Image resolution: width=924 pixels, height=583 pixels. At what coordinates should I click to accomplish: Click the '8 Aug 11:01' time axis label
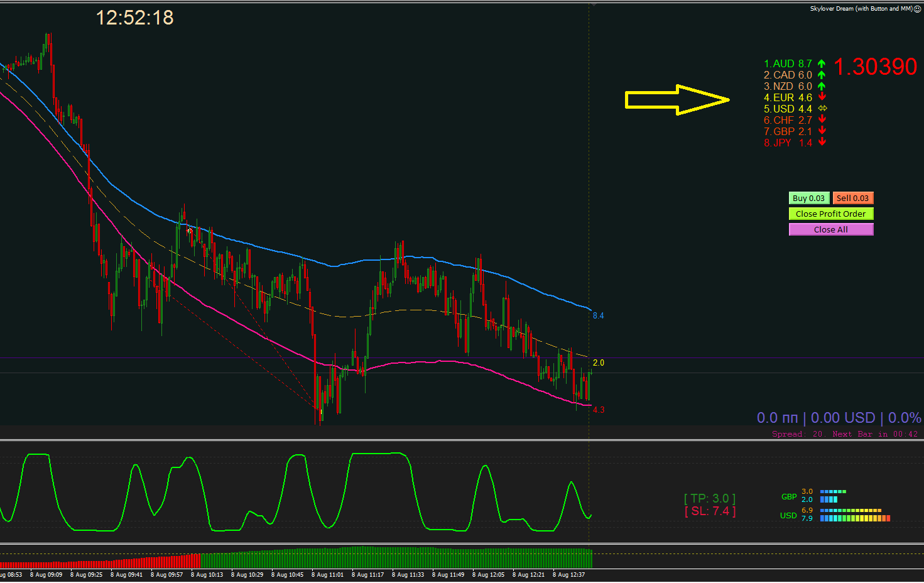point(328,575)
